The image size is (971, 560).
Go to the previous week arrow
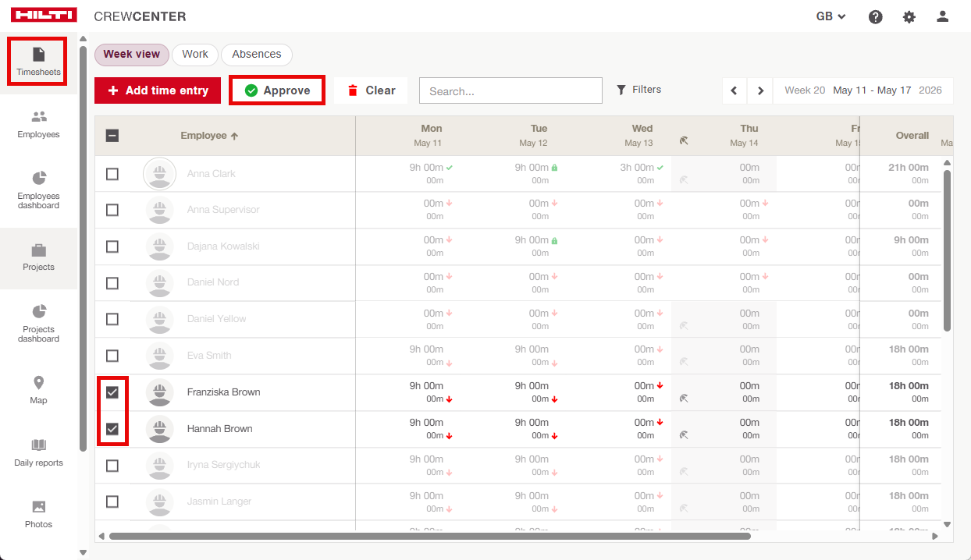(734, 90)
